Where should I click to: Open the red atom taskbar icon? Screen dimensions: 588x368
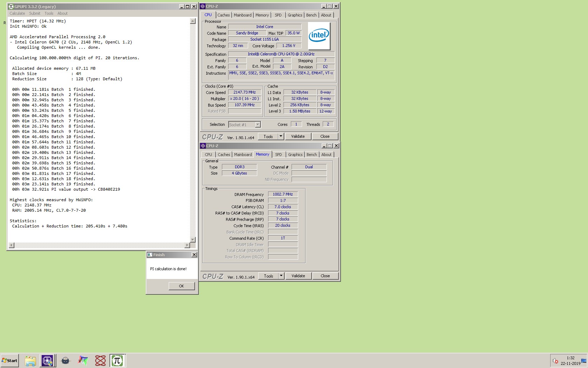point(100,361)
